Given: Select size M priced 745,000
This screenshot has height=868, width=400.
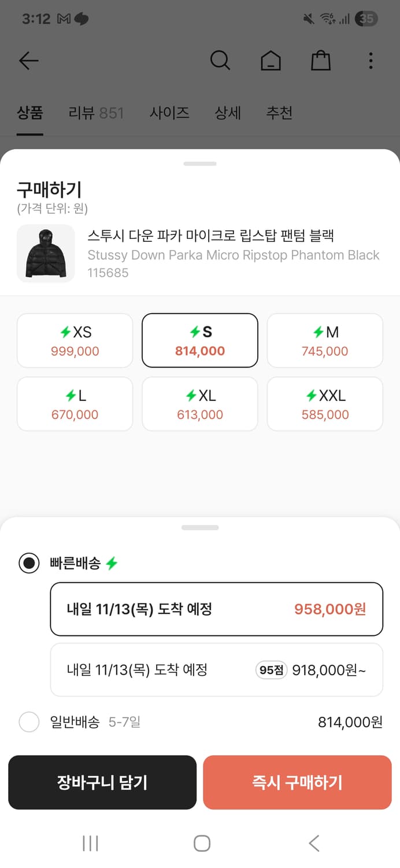Looking at the screenshot, I should (x=325, y=340).
